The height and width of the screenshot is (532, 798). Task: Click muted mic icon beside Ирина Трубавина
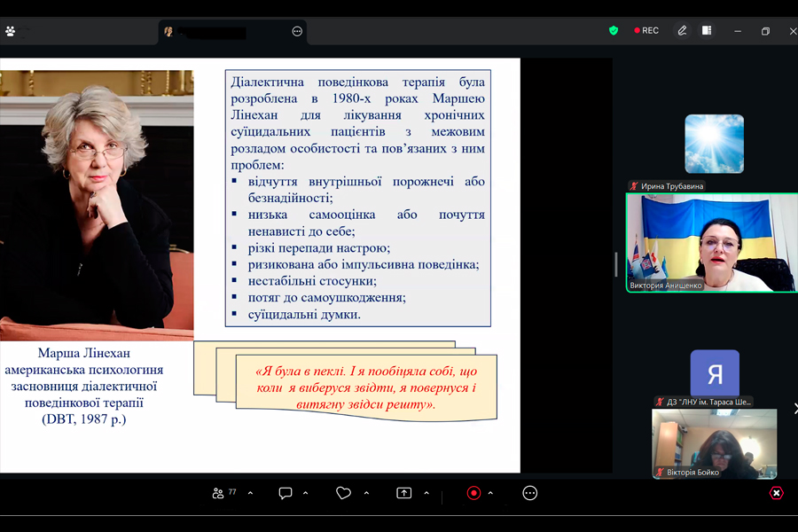coord(634,186)
